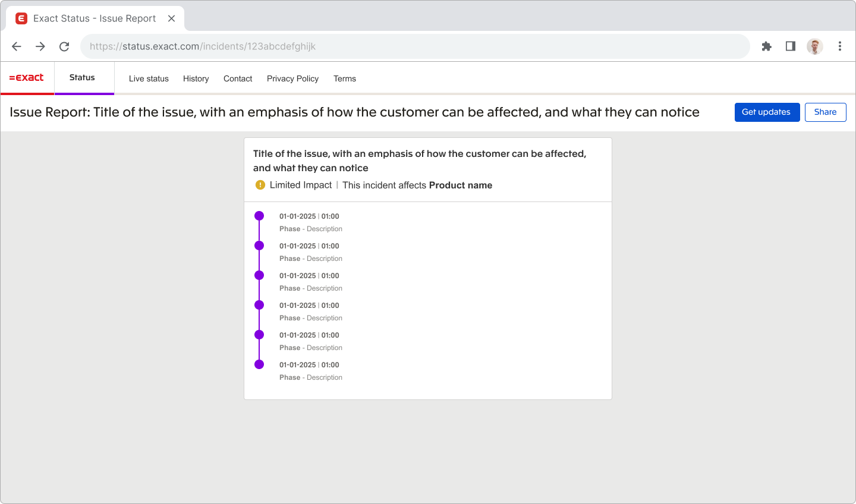Image resolution: width=856 pixels, height=504 pixels.
Task: Click the browser forward arrow
Action: (40, 46)
